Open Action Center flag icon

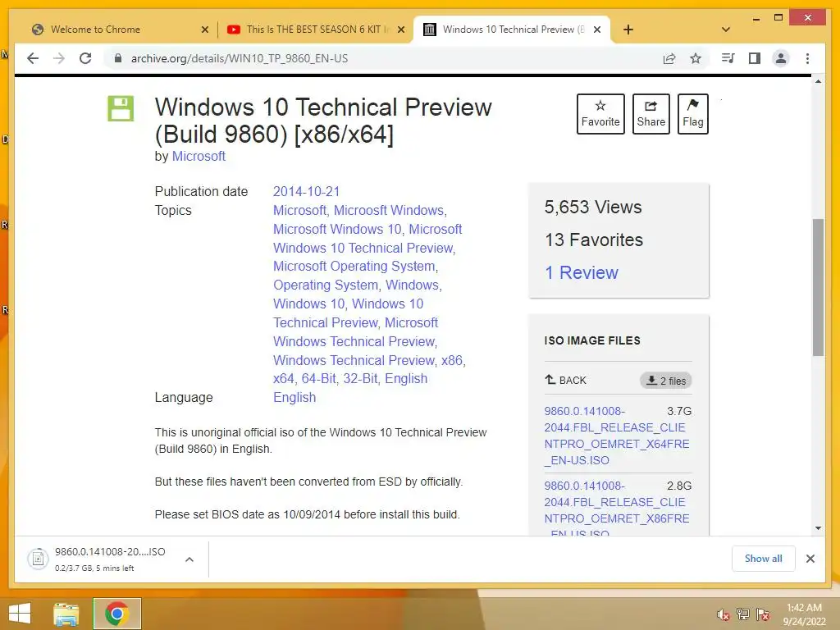[763, 614]
